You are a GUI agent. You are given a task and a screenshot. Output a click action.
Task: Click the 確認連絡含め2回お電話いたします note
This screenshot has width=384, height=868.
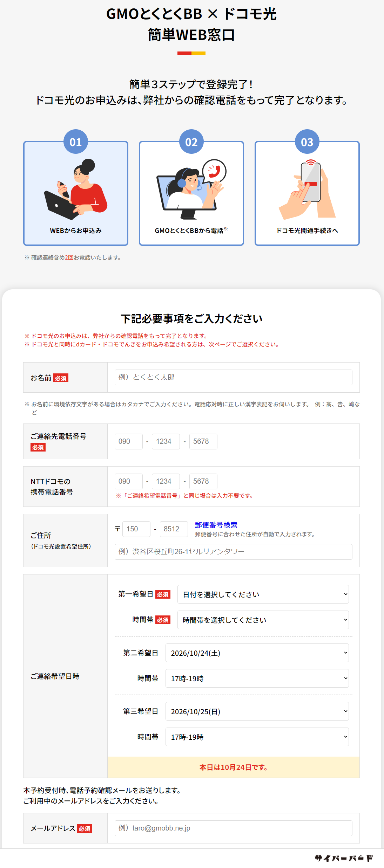(73, 257)
